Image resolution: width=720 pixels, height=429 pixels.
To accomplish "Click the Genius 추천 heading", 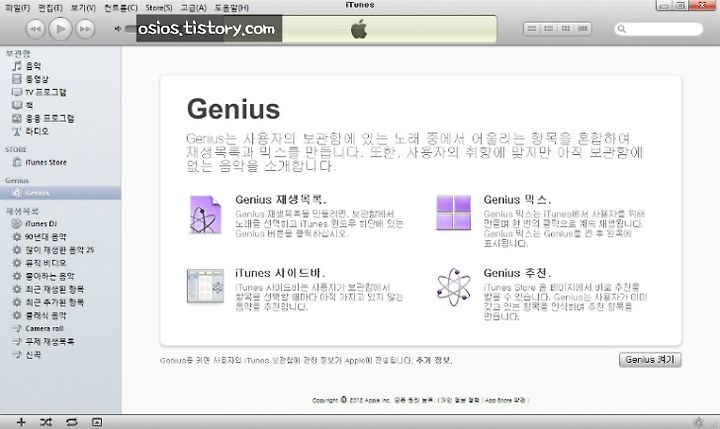I will [517, 273].
